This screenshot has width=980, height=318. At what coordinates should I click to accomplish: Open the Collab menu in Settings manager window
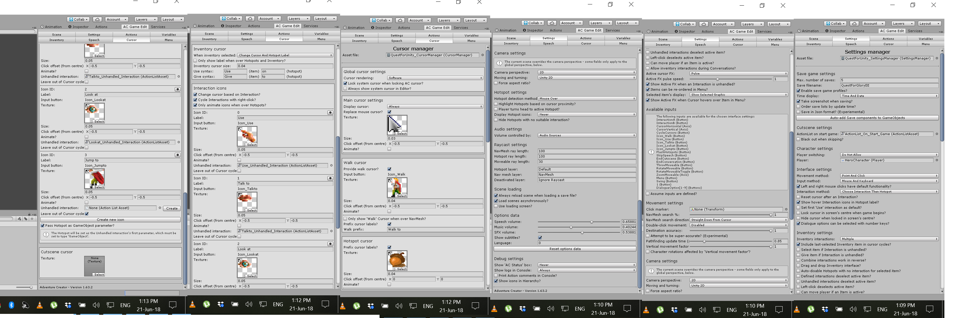835,24
